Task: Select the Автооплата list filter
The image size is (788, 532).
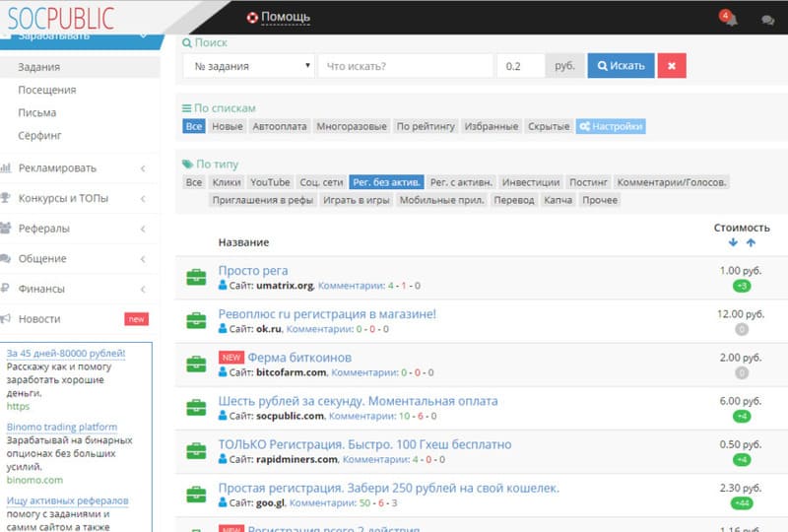Action: click(x=280, y=126)
